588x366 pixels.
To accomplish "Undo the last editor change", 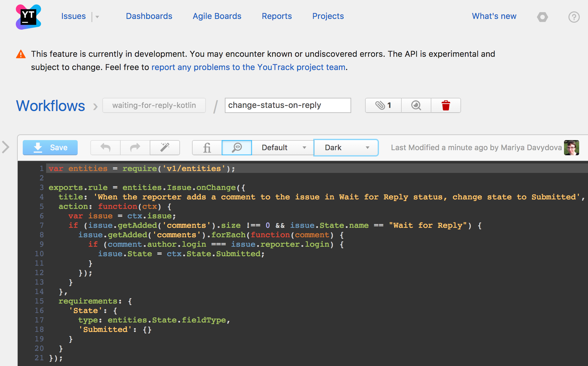I will (x=105, y=148).
